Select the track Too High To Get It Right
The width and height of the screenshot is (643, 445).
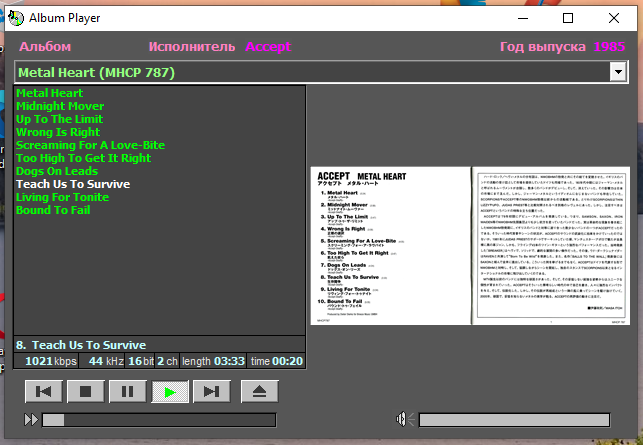(x=83, y=158)
